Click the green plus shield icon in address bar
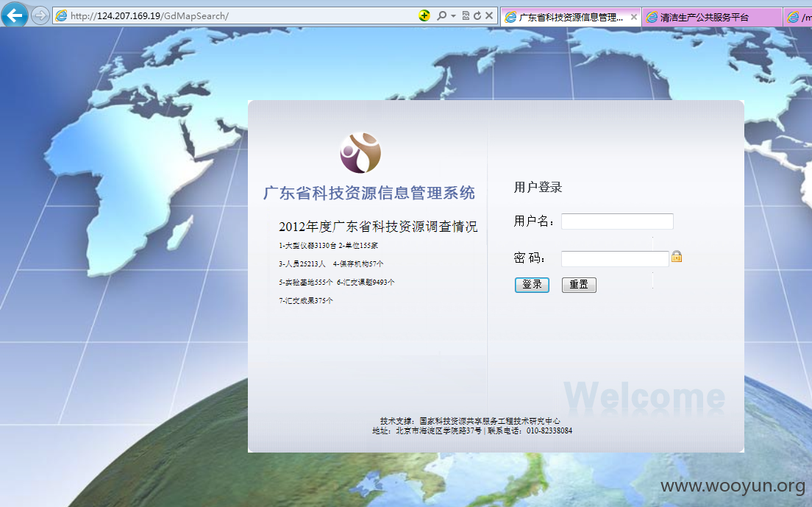 [424, 15]
